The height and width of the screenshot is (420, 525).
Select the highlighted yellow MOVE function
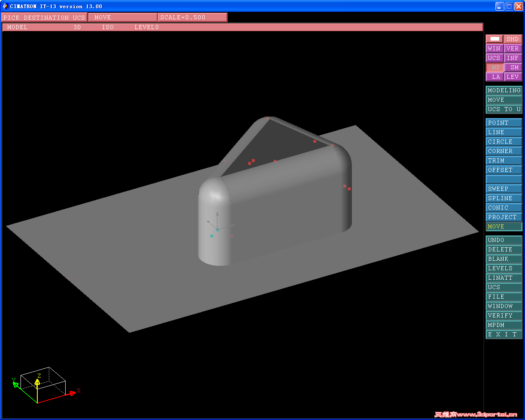pyautogui.click(x=504, y=226)
